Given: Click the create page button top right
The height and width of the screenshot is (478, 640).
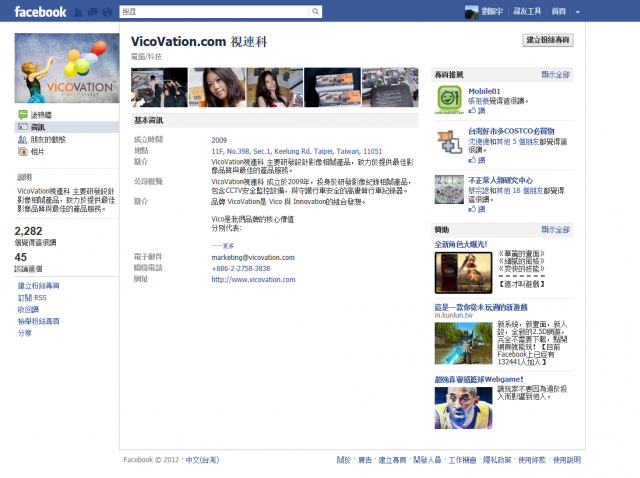Looking at the screenshot, I should (x=548, y=40).
